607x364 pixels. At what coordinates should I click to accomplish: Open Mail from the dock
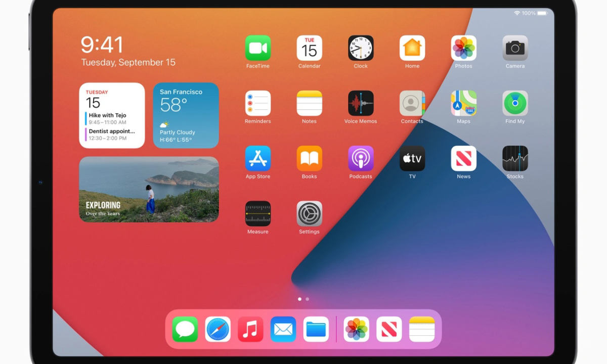click(x=283, y=329)
